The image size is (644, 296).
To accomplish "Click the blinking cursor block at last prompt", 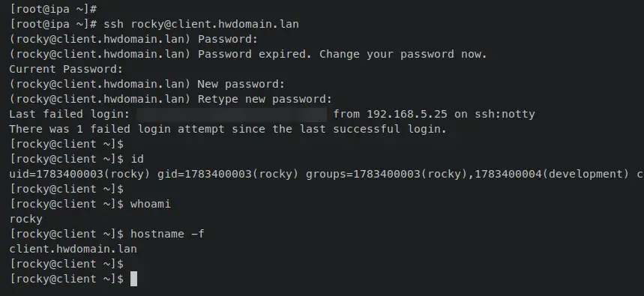I will click(134, 279).
